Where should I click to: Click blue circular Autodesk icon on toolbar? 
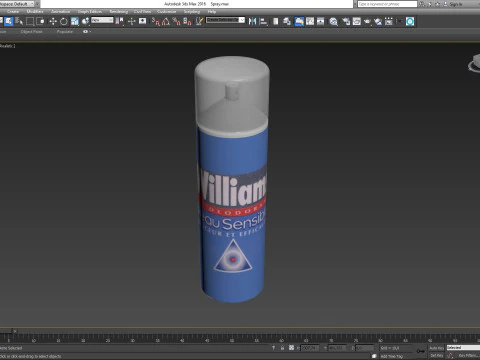click(x=410, y=22)
